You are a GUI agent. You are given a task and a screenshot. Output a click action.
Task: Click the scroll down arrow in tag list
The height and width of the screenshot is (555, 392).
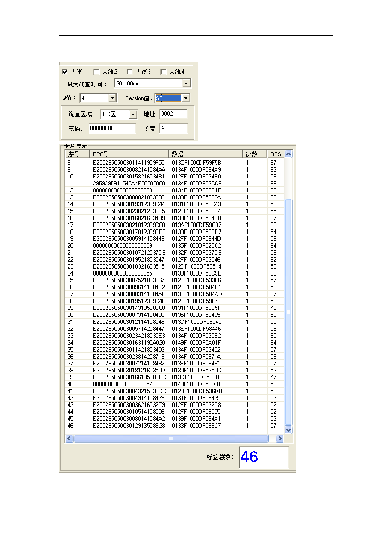pos(288,430)
